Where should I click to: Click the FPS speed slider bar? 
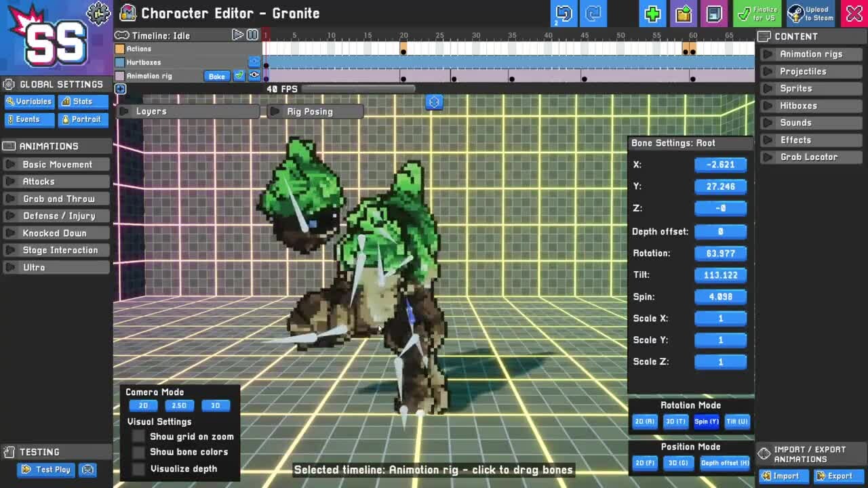(353, 89)
